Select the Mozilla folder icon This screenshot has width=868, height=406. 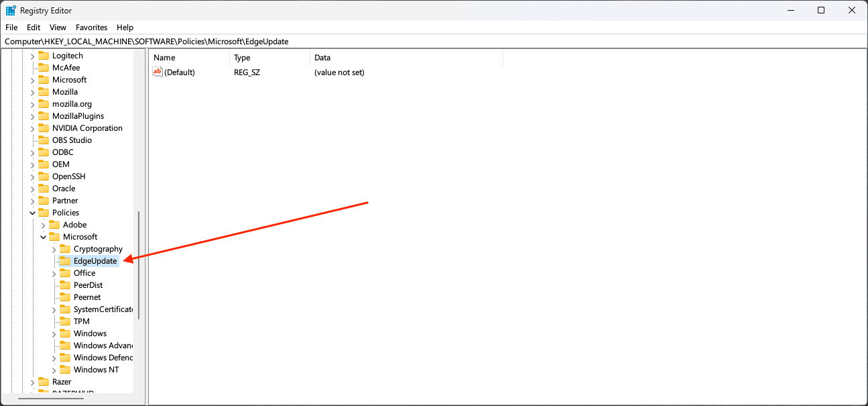(44, 92)
